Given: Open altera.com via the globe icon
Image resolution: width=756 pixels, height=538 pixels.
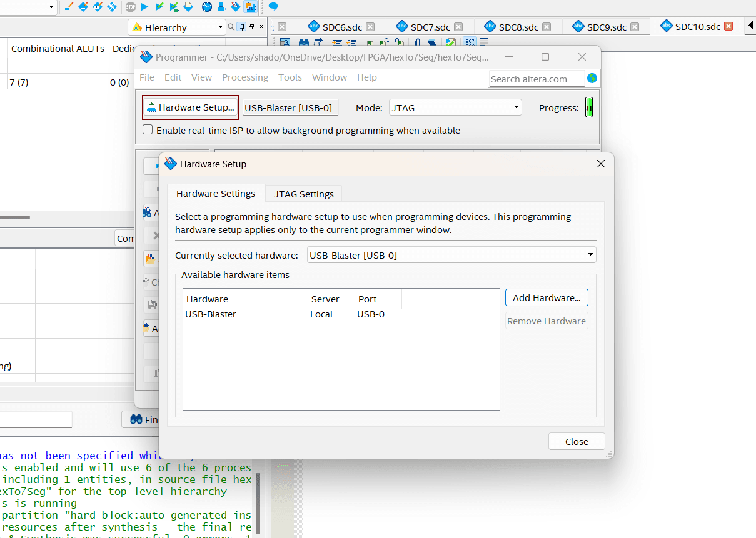Looking at the screenshot, I should click(592, 78).
